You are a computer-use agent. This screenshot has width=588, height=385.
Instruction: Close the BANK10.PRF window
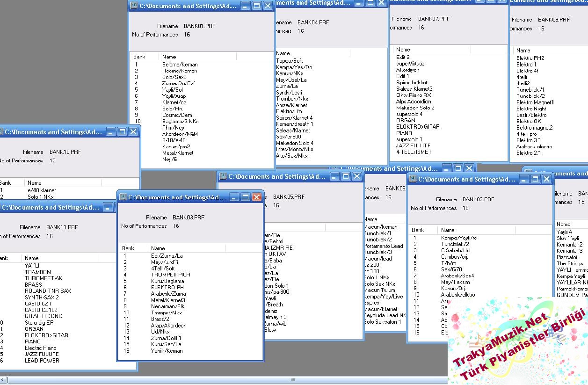pyautogui.click(x=133, y=132)
